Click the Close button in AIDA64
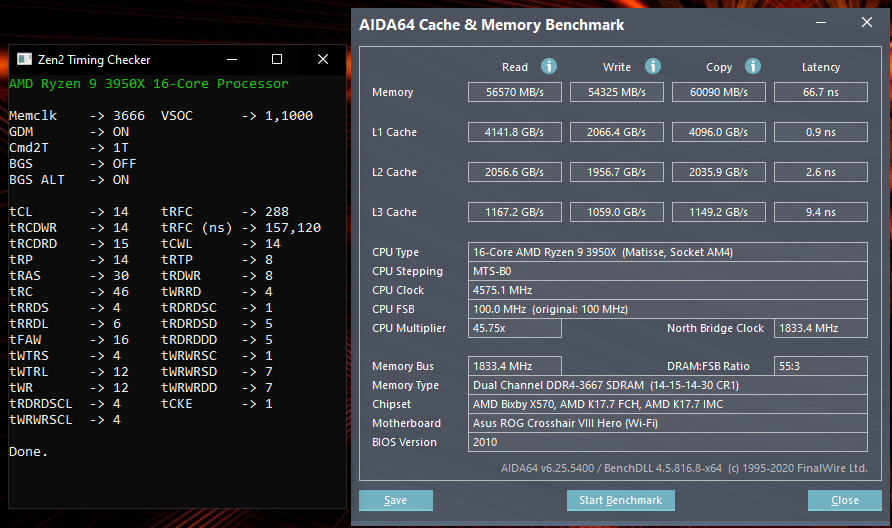 click(x=845, y=500)
